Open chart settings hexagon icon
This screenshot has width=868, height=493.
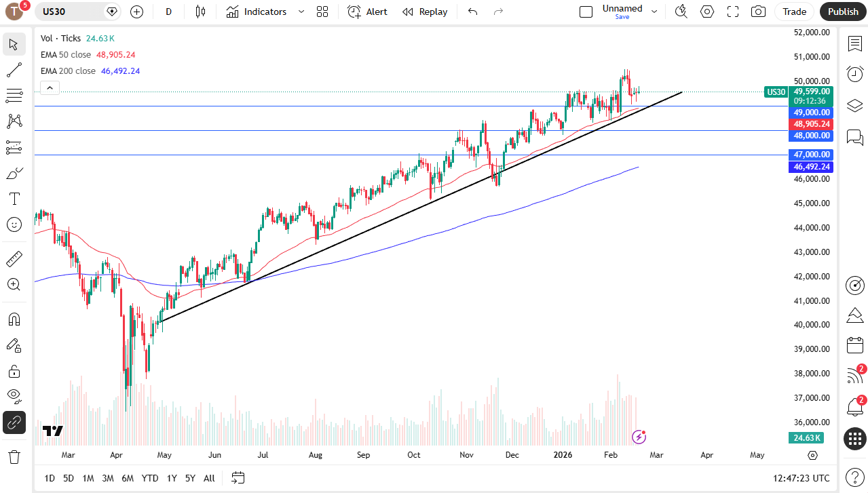click(707, 12)
